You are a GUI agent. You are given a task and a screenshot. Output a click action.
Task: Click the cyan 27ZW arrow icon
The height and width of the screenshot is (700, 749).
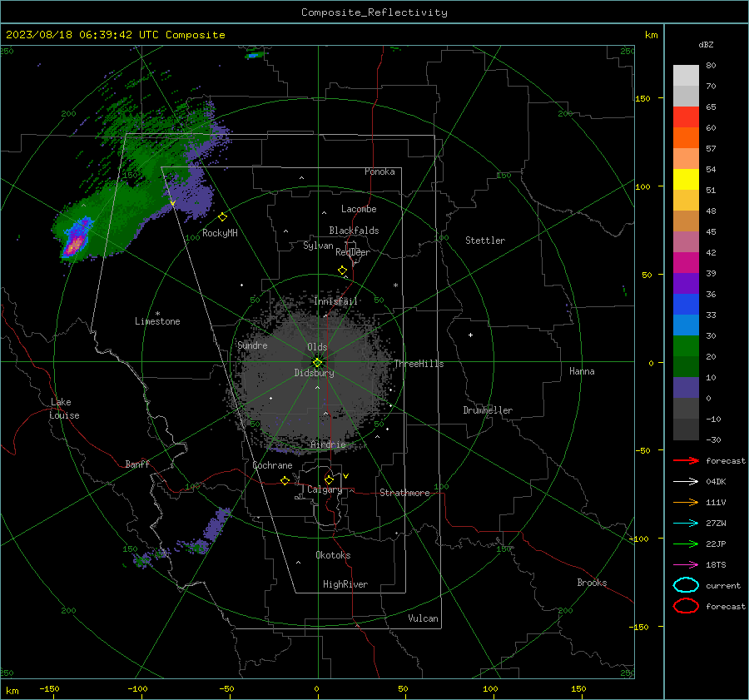686,524
